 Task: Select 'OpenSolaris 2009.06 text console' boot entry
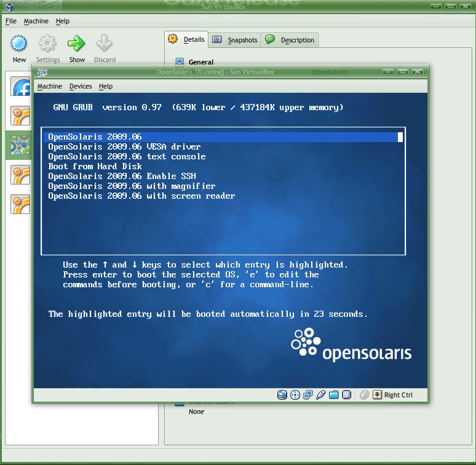point(127,157)
